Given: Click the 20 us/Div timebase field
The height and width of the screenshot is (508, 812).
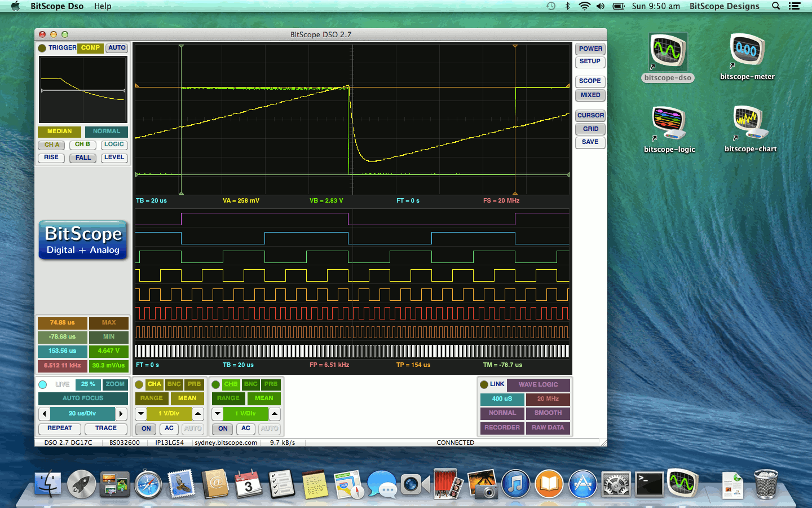Looking at the screenshot, I should tap(82, 414).
